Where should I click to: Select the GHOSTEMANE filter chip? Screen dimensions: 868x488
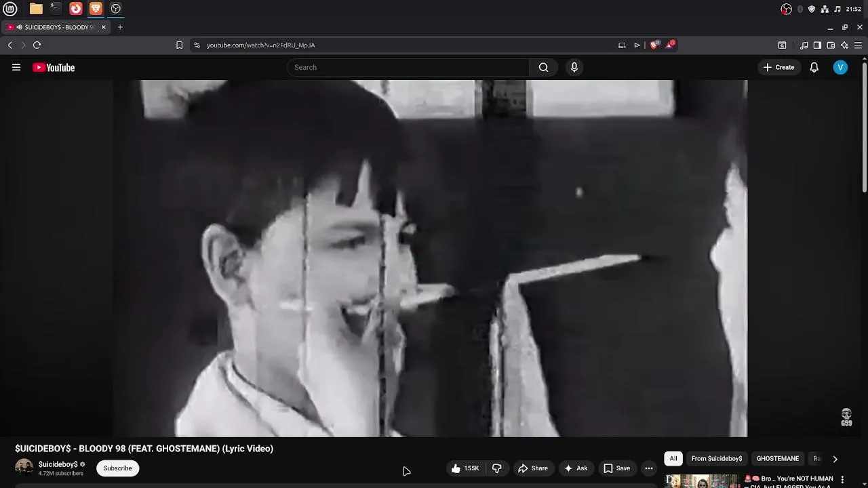[778, 459]
